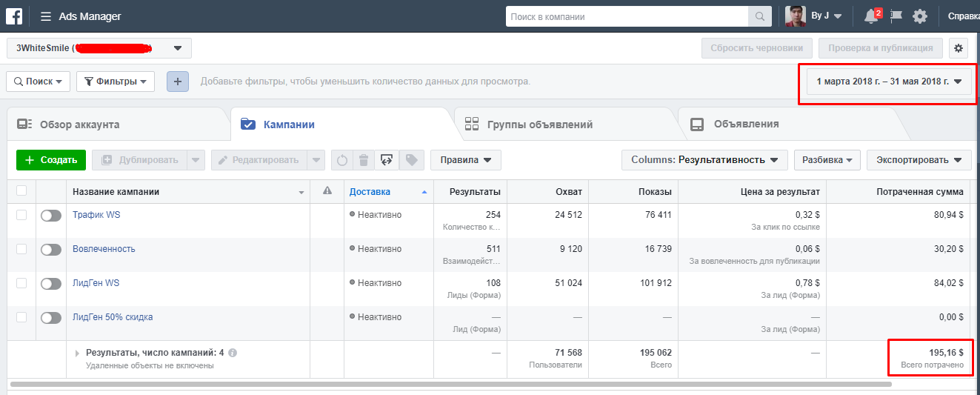Open the hamburger menu next to Ads Manager
This screenshot has width=980, height=395.
[x=46, y=16]
